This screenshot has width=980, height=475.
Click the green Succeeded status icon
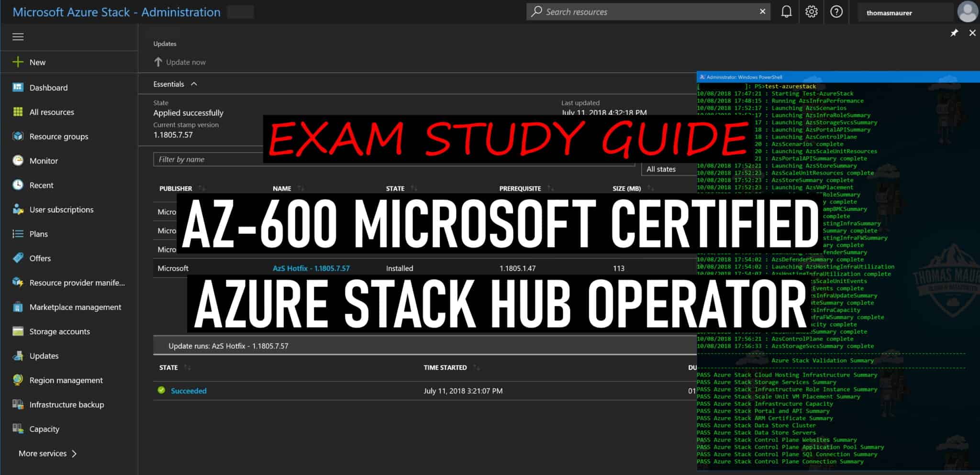tap(161, 390)
